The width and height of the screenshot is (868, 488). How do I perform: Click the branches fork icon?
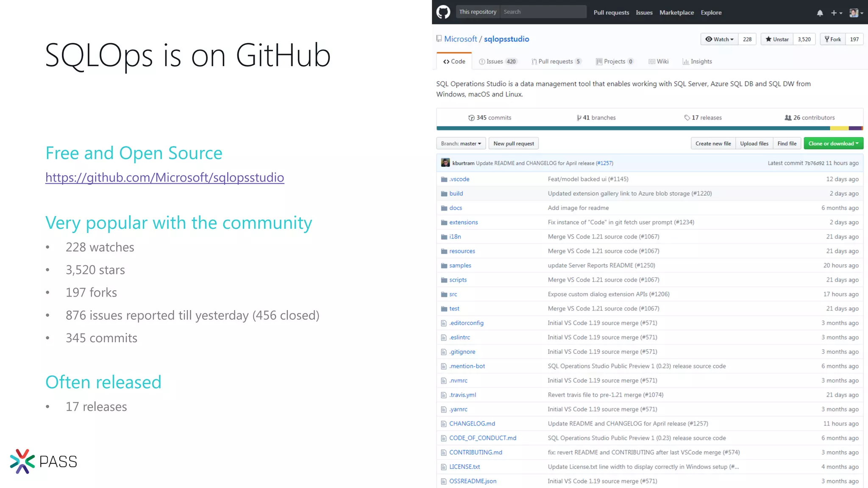(x=579, y=118)
